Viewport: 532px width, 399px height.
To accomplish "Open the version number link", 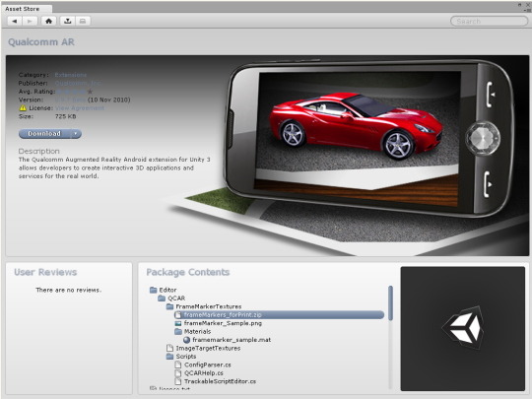I will (x=70, y=100).
